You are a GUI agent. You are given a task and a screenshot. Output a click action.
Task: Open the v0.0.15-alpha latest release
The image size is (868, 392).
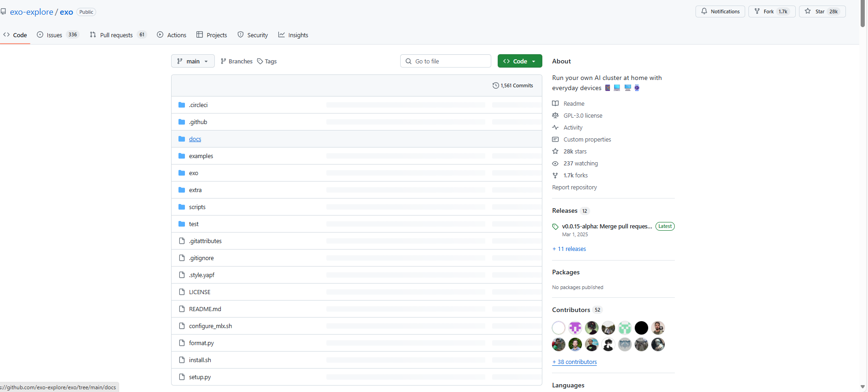607,226
